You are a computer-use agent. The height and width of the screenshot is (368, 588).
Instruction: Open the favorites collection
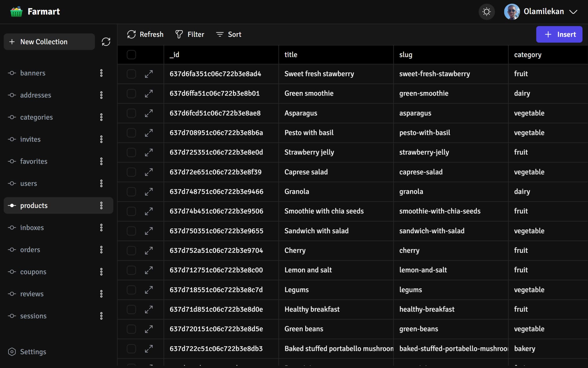34,161
